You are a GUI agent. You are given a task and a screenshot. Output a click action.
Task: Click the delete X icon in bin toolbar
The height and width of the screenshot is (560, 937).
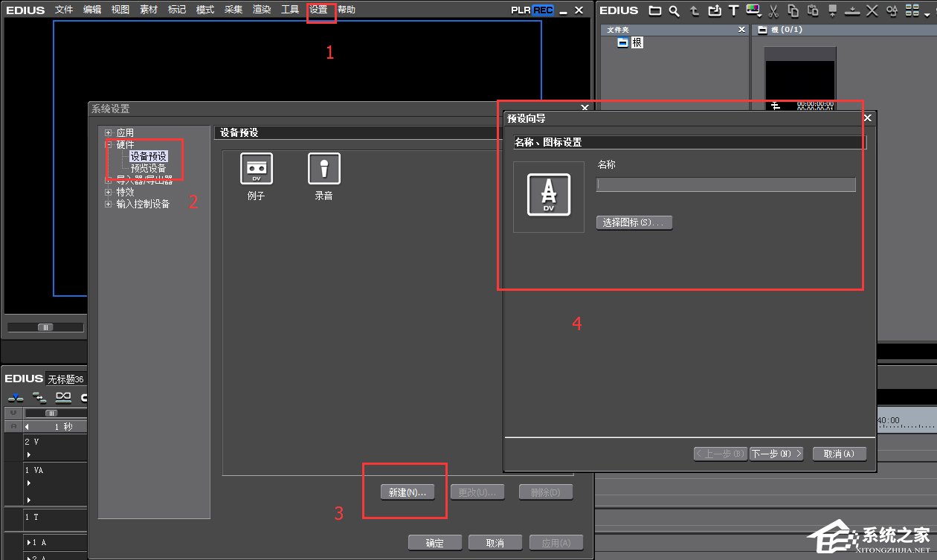coord(872,10)
